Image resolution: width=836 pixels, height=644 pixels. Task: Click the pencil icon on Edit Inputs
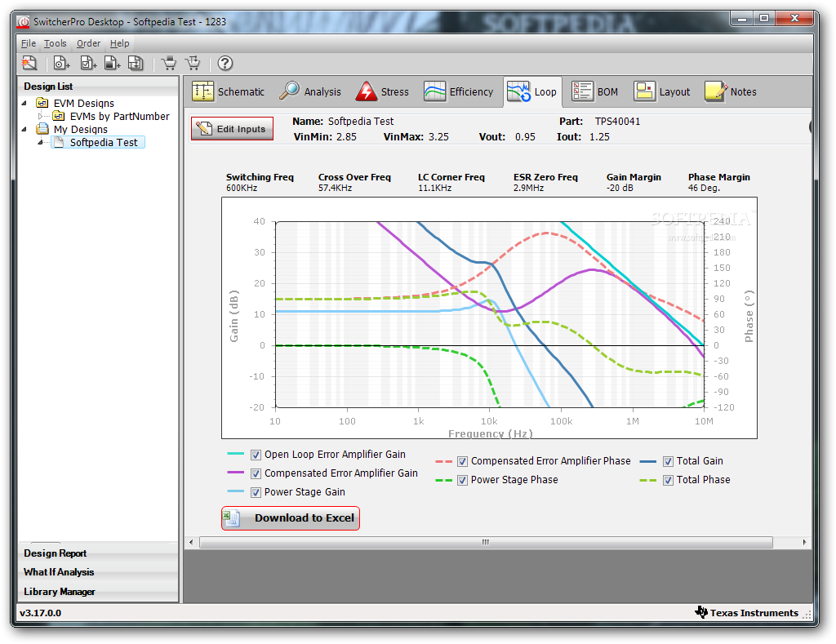(203, 128)
